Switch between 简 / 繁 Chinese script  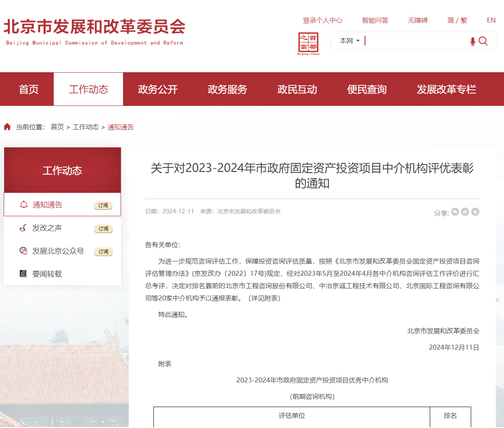pyautogui.click(x=457, y=20)
